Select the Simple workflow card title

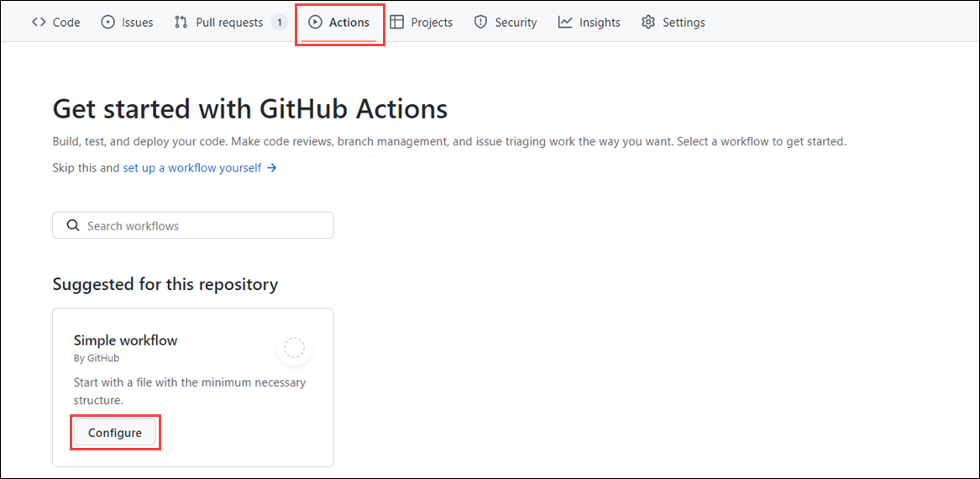pos(125,340)
